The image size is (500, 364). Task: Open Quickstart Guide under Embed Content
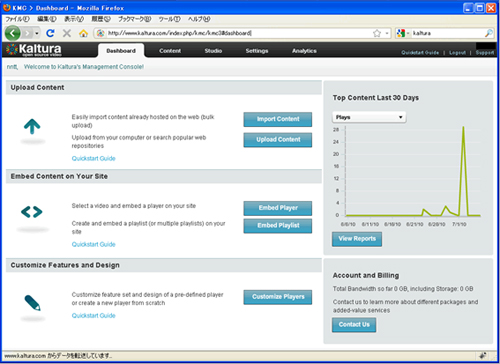[94, 244]
